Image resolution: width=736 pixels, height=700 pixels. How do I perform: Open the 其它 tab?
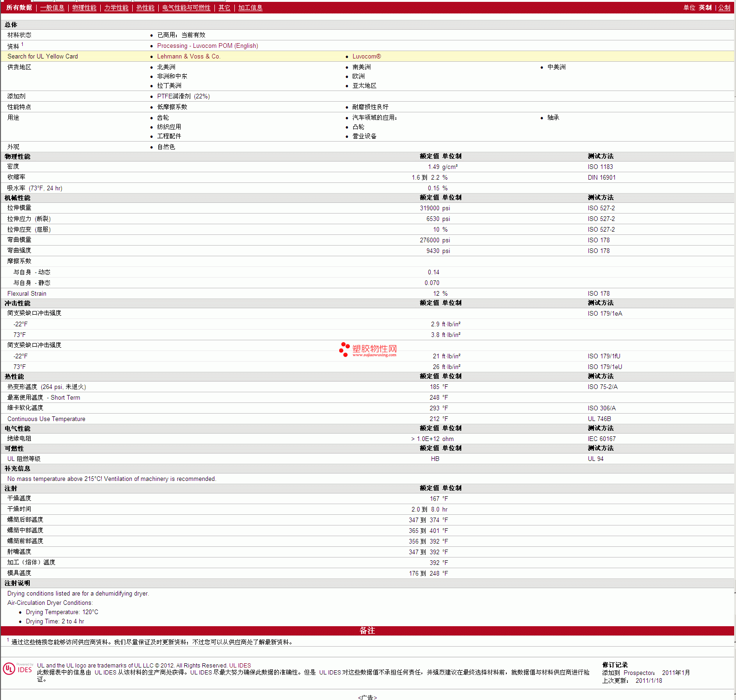(x=224, y=7)
